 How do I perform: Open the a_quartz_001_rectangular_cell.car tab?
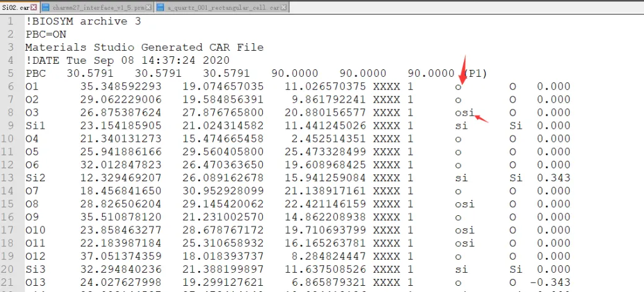(x=223, y=7)
